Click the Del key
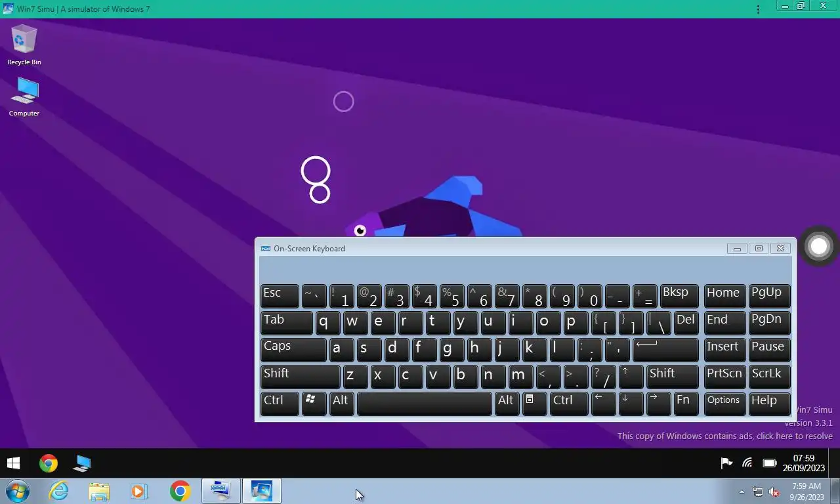This screenshot has width=840, height=504. [686, 323]
